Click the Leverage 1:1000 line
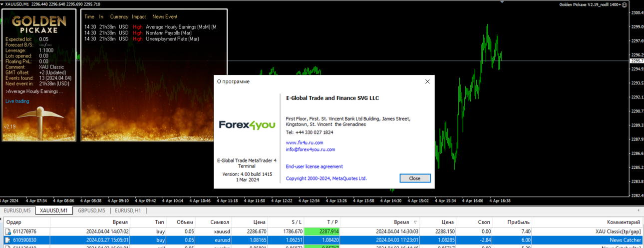The height and width of the screenshot is (248, 644). tap(29, 50)
